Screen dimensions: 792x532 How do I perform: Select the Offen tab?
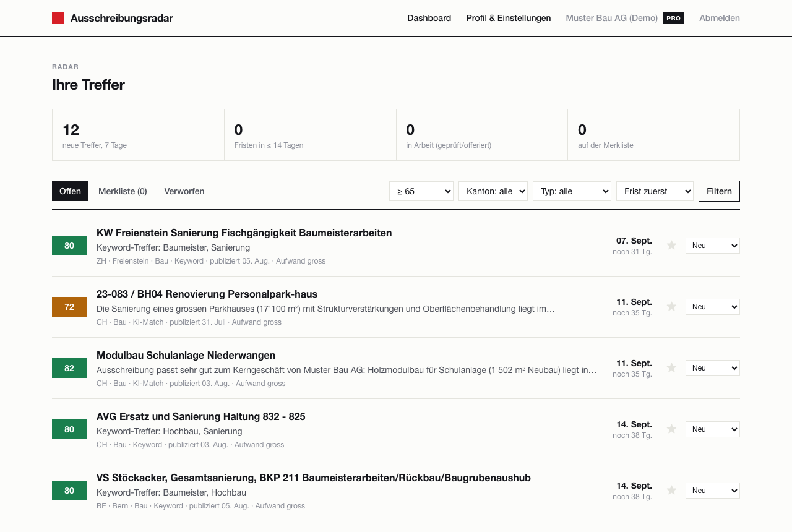pos(70,191)
